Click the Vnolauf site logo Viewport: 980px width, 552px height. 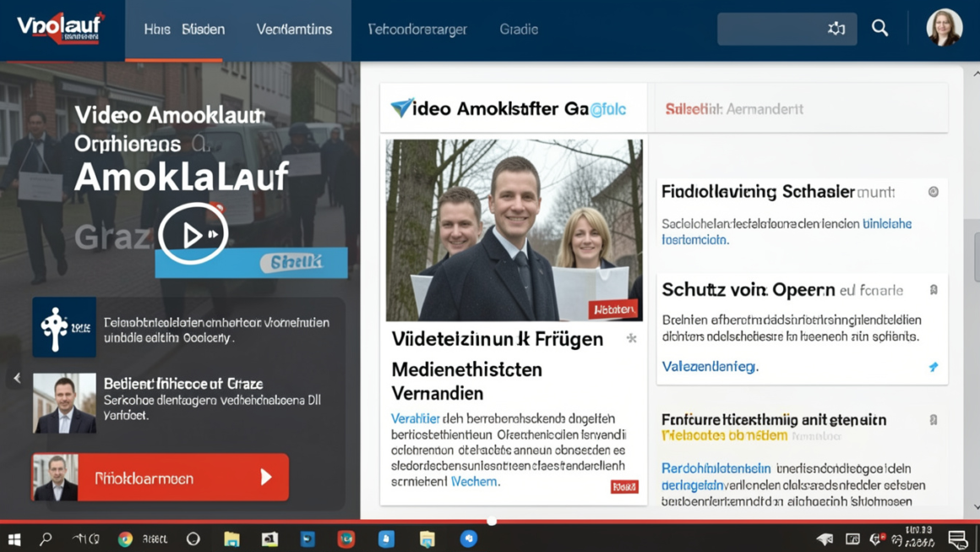61,28
